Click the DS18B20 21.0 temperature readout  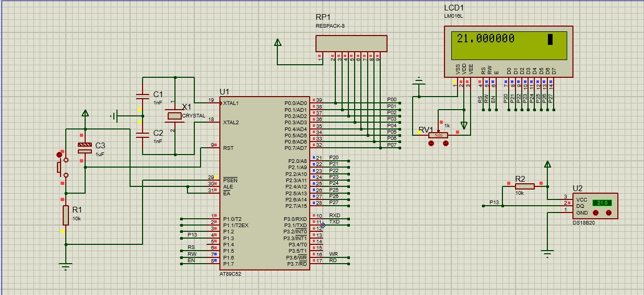click(602, 203)
